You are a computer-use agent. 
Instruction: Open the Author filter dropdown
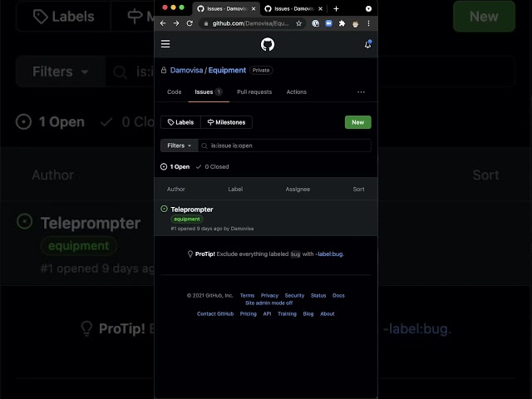pyautogui.click(x=175, y=189)
